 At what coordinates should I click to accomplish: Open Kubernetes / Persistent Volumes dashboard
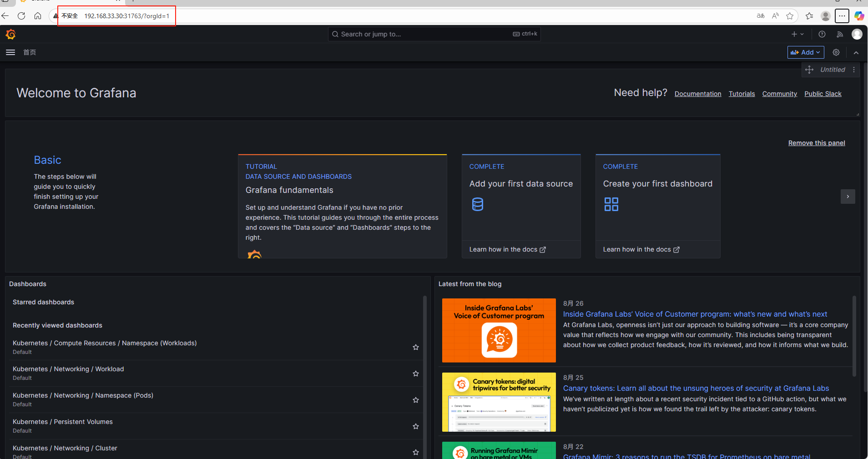click(x=63, y=422)
